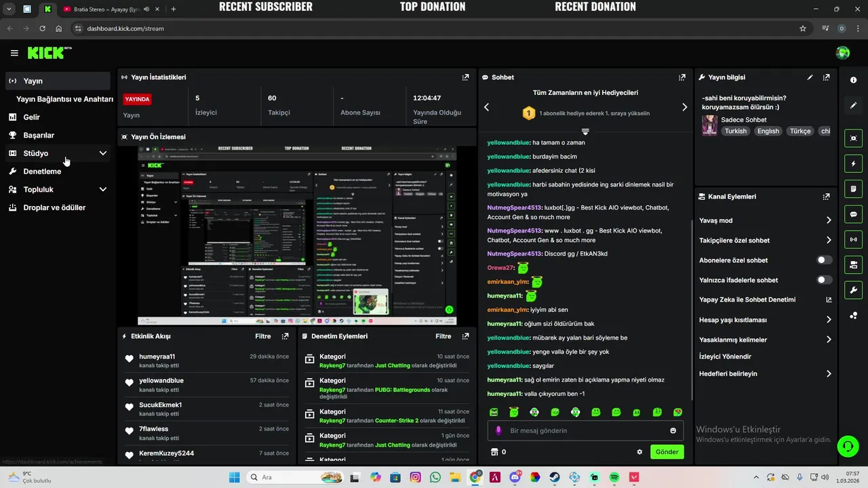868x488 pixels.
Task: Toggle the lightning activity feed icon in sidebar
Action: (x=853, y=163)
